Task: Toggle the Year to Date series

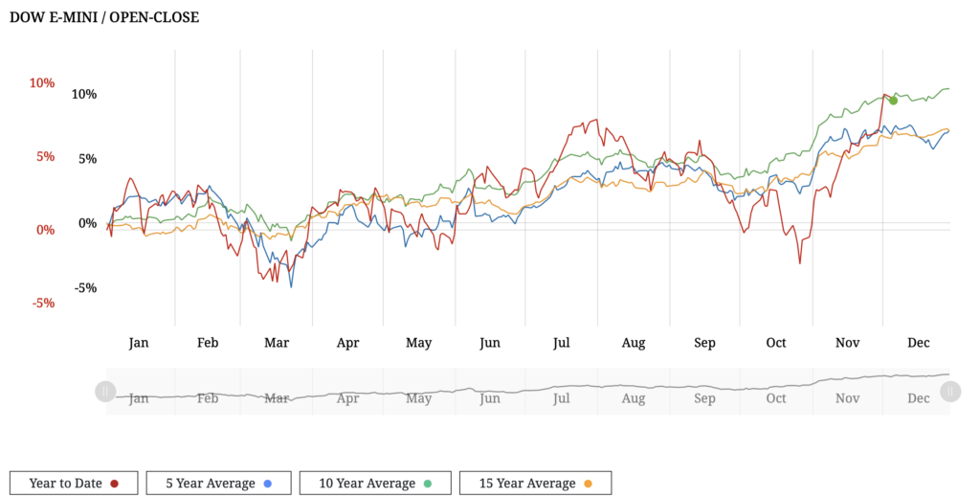Action: click(x=74, y=484)
